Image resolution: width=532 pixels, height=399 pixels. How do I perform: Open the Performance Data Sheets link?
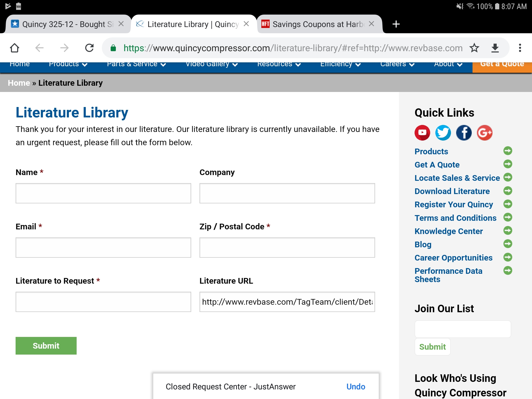(x=448, y=275)
